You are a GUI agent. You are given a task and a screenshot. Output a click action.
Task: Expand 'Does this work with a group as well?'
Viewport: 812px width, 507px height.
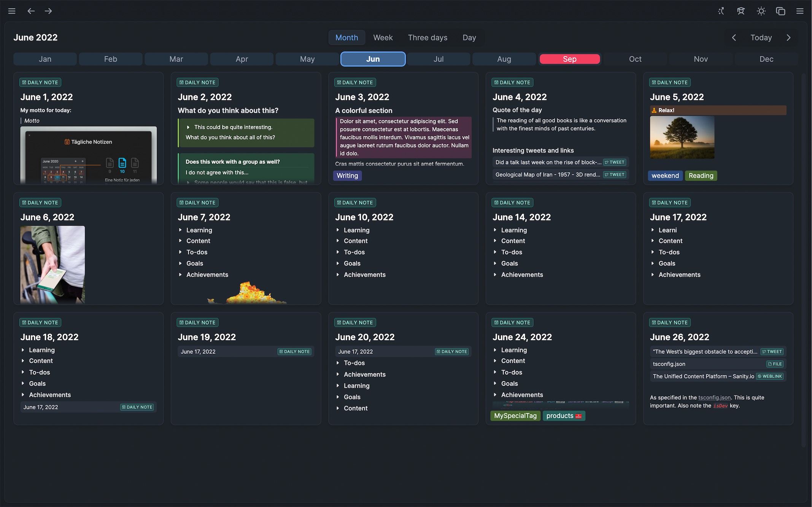233,162
